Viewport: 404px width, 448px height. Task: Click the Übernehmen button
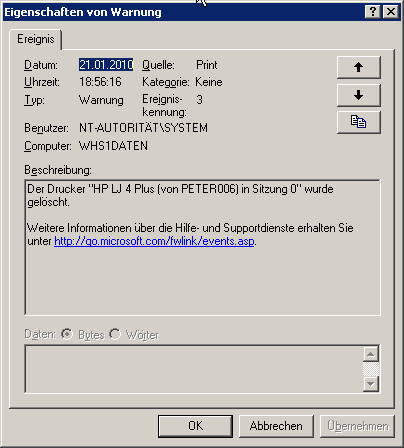tap(357, 426)
